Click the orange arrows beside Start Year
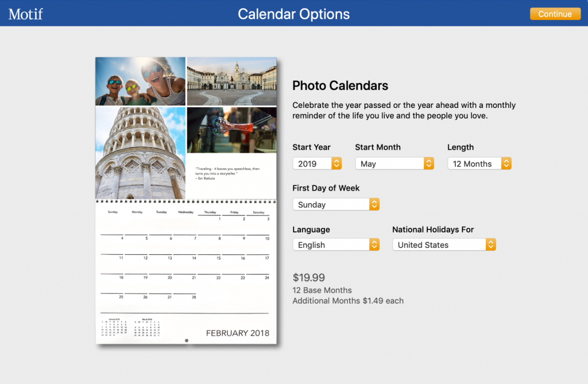This screenshot has width=588, height=384. 336,164
